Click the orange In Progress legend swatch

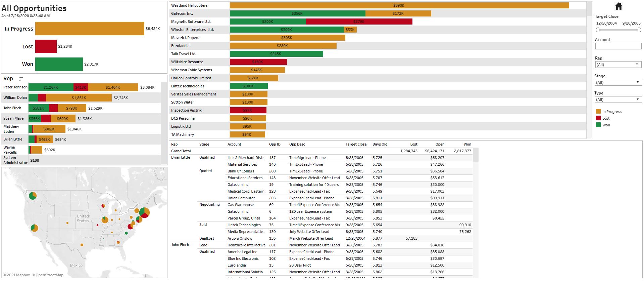pyautogui.click(x=598, y=112)
